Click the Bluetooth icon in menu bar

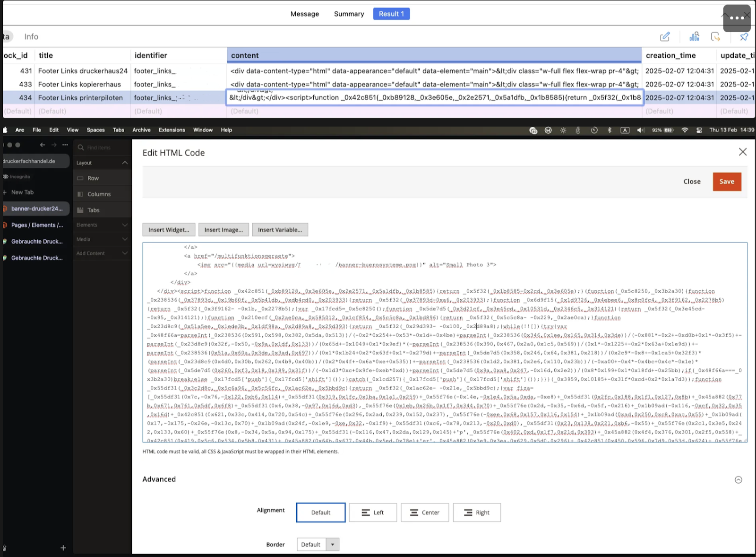pyautogui.click(x=609, y=130)
